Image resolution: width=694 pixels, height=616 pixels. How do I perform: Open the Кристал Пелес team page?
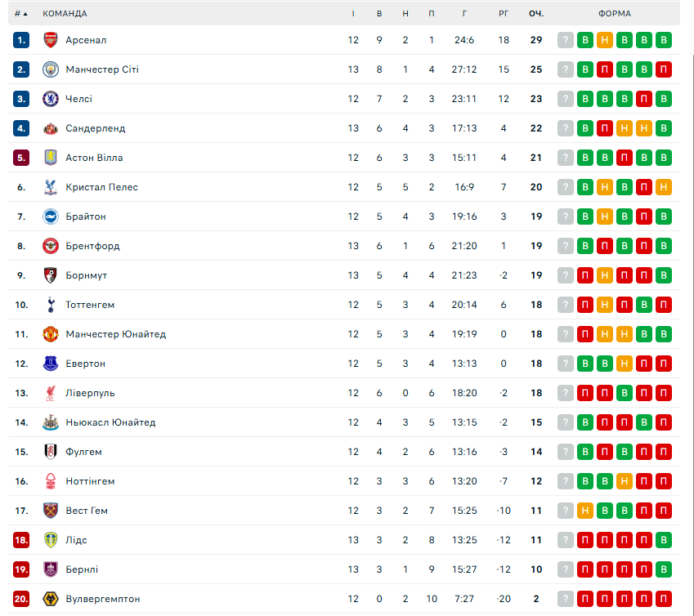101,187
